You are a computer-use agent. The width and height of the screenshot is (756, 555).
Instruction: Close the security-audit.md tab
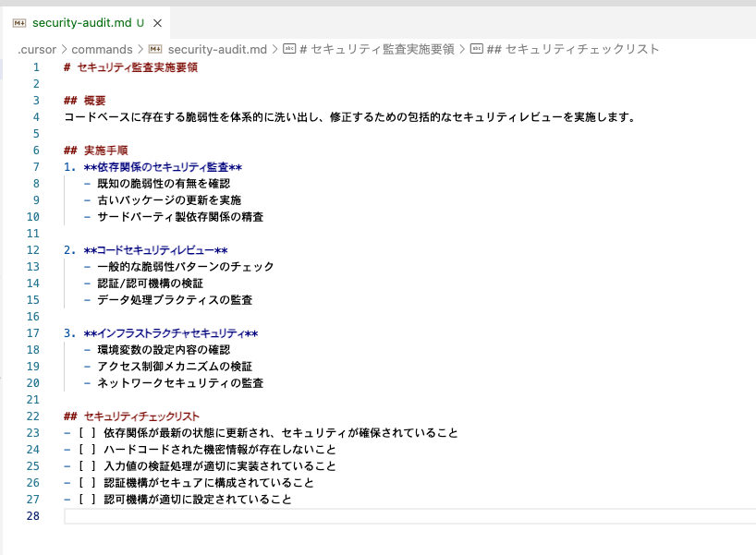click(x=157, y=23)
